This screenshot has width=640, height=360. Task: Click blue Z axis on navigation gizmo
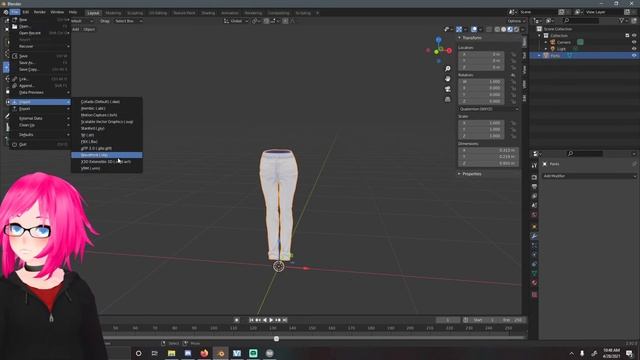click(x=438, y=40)
